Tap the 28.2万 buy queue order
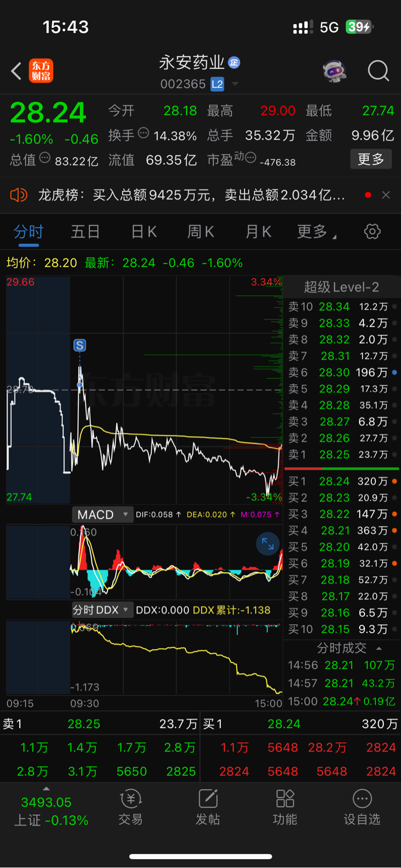Viewport: 401px width, 868px height. tap(327, 748)
